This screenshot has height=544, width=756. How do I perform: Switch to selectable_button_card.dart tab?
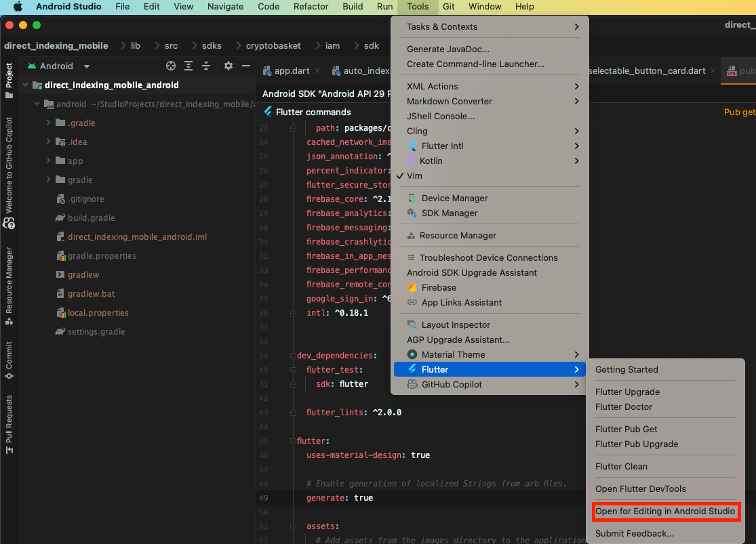point(647,71)
